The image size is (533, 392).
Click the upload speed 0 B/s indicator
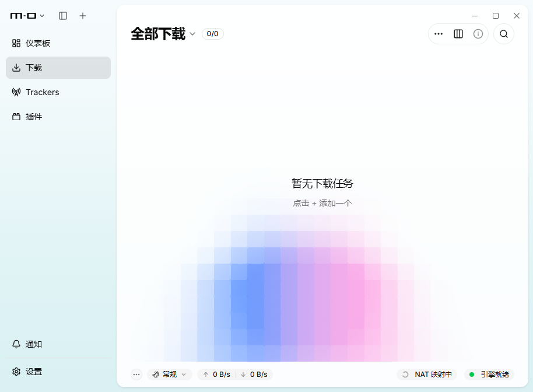click(x=216, y=374)
